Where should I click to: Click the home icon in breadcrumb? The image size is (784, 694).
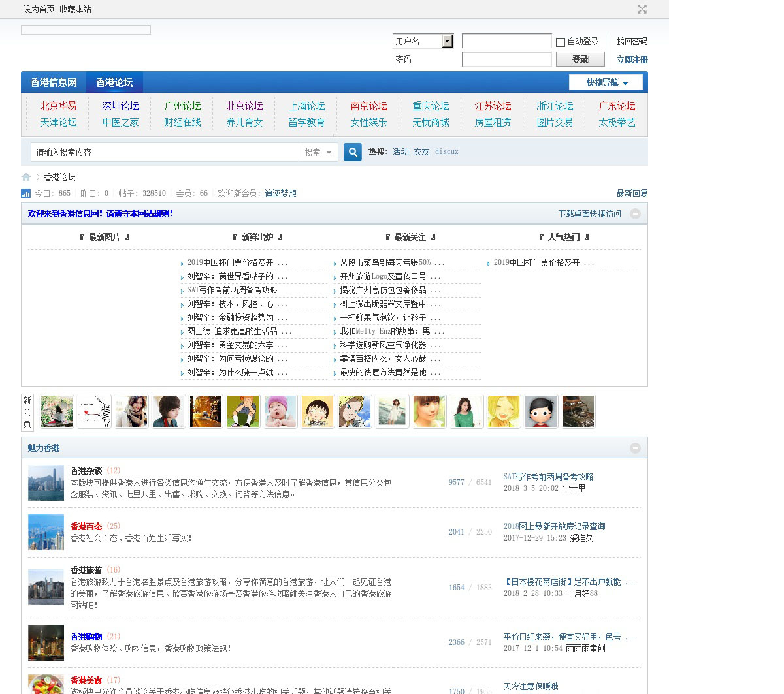coord(26,177)
